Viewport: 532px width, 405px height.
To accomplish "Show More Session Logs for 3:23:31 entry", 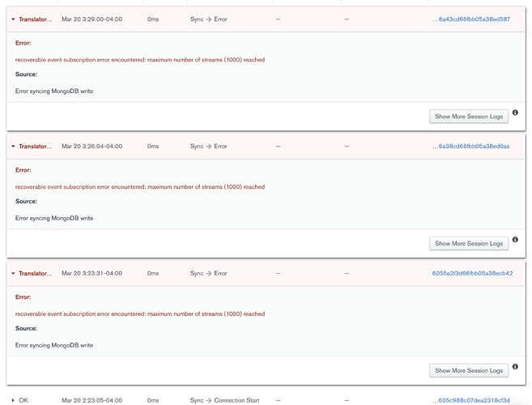I will (x=469, y=371).
